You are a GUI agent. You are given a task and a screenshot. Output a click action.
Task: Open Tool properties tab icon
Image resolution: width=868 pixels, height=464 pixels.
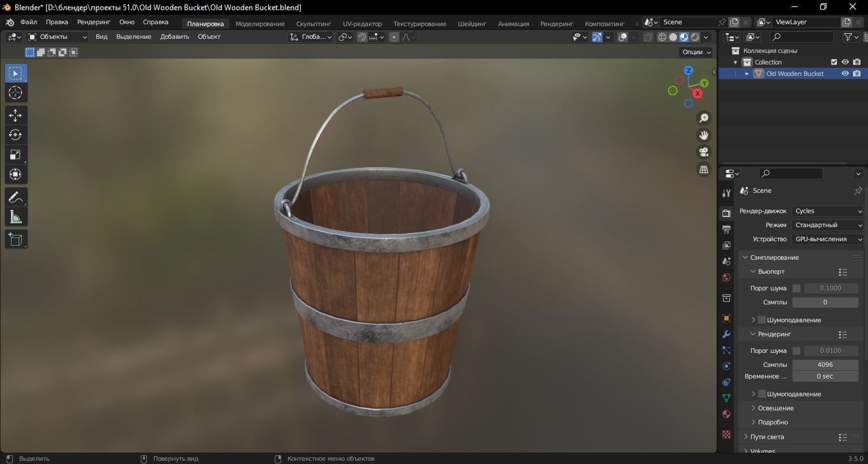726,193
